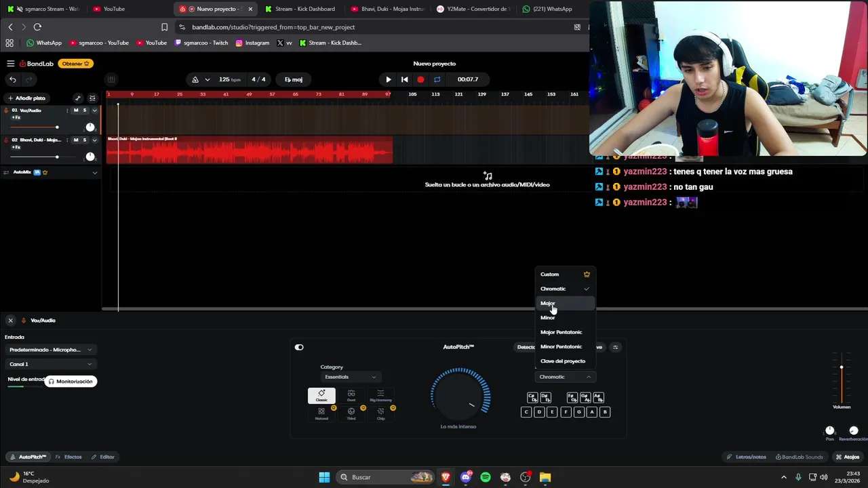Open Predeterminado Microphone input dropdown
This screenshot has height=488, width=868.
tap(50, 350)
